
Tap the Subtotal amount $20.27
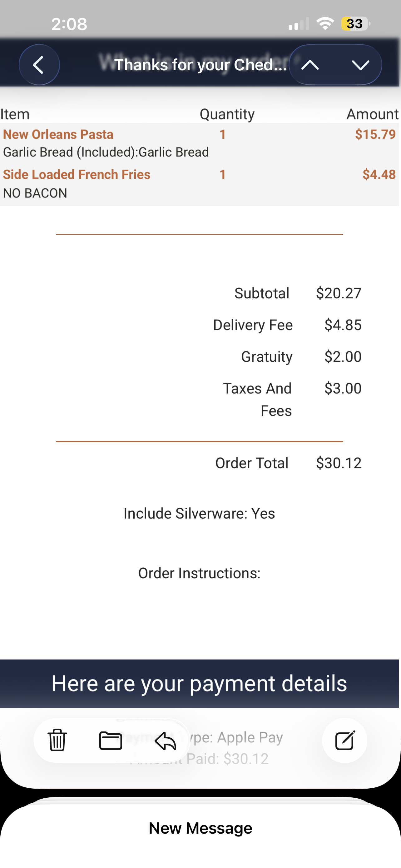click(x=338, y=293)
